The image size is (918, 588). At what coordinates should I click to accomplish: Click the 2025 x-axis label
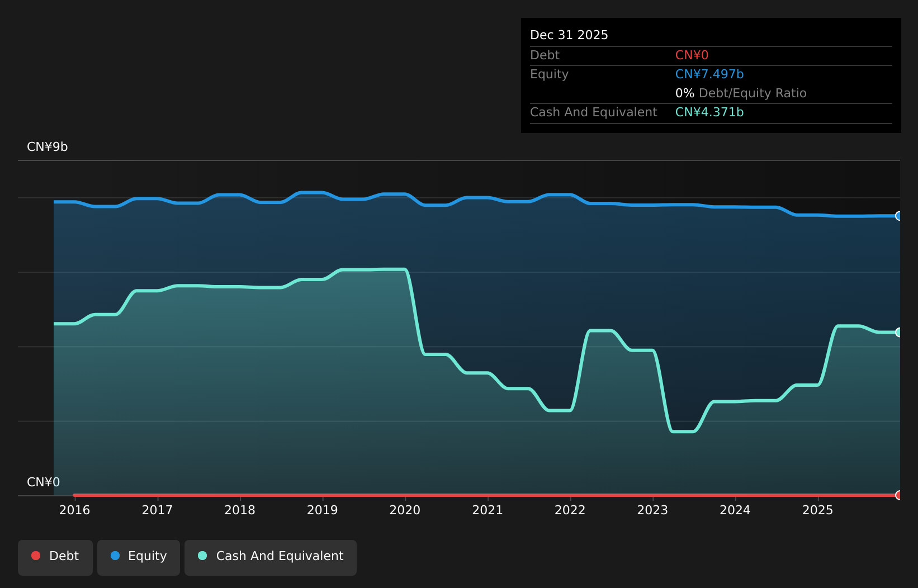[818, 510]
